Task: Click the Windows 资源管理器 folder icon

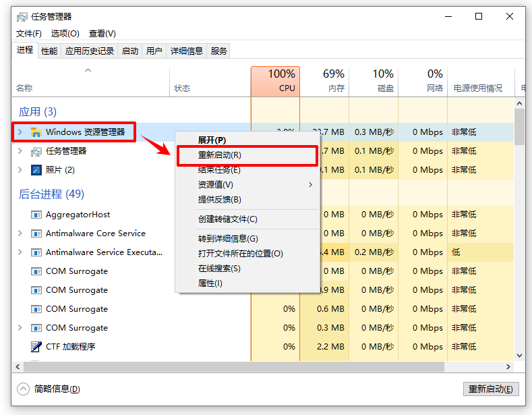Action: pyautogui.click(x=36, y=132)
